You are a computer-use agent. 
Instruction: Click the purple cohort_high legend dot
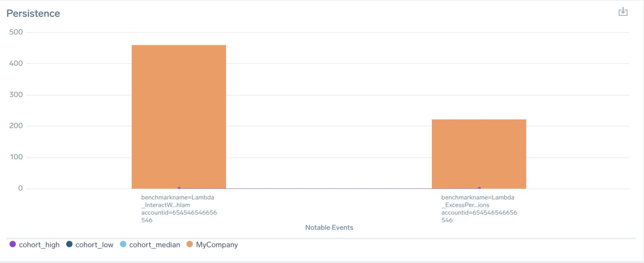pyautogui.click(x=13, y=244)
